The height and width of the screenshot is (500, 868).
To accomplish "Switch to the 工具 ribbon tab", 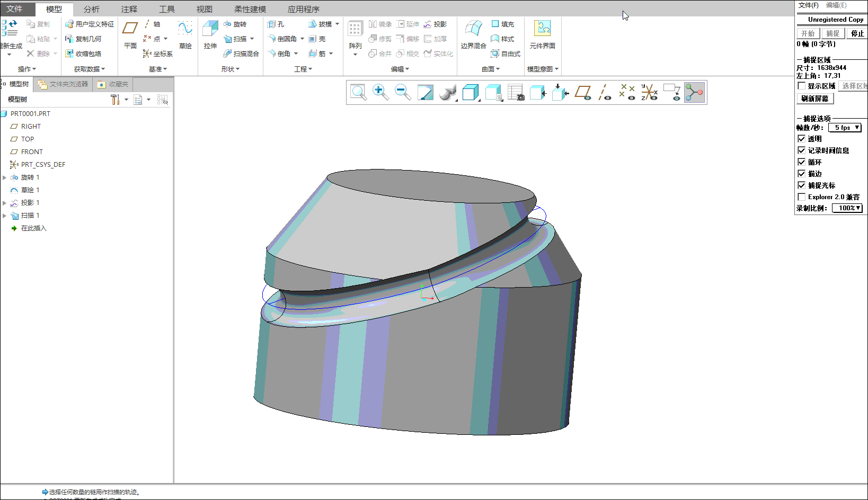I will 167,9.
